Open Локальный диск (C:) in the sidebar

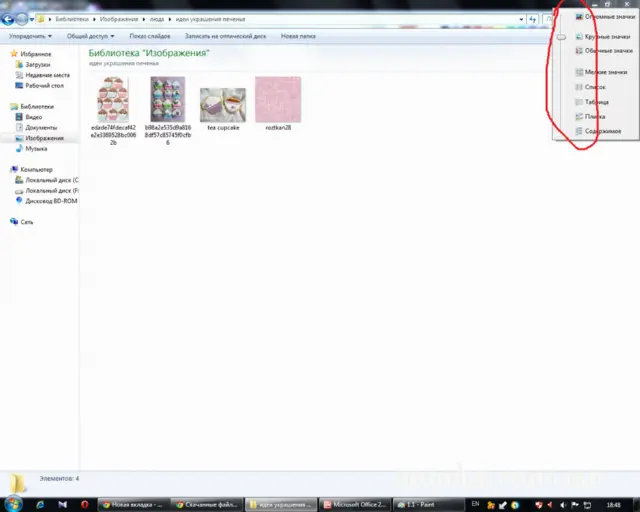pyautogui.click(x=47, y=180)
